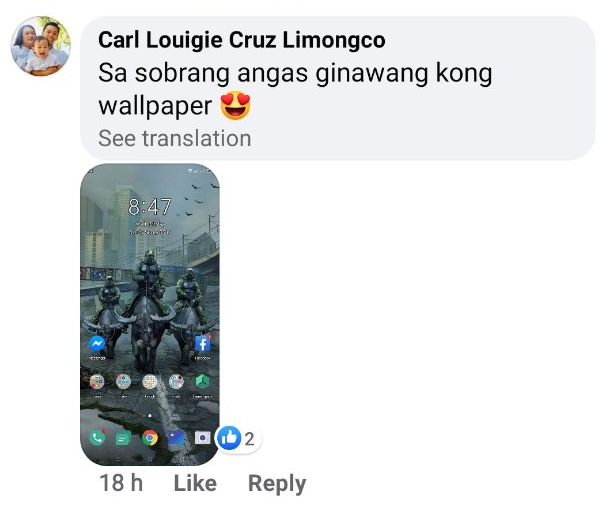Tap the home screen page indicator dots
This screenshot has width=608, height=506.
point(150,416)
